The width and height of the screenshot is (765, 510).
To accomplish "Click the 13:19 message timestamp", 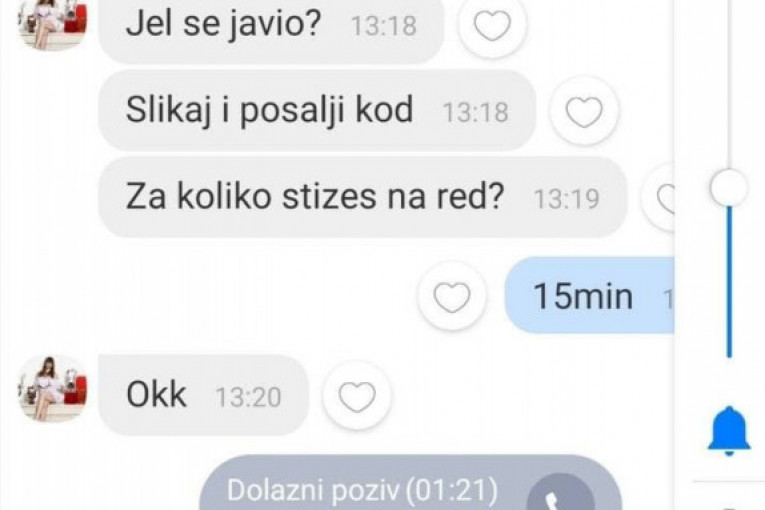I will click(x=566, y=199).
